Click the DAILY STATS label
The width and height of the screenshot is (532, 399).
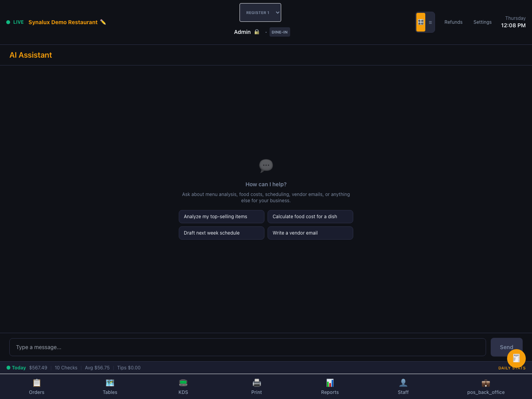pyautogui.click(x=512, y=368)
